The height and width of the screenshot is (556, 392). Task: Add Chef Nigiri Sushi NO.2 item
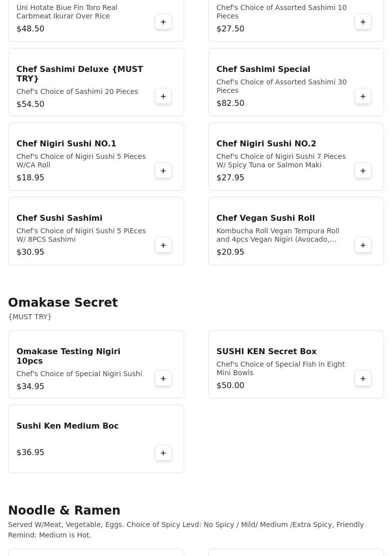363,170
